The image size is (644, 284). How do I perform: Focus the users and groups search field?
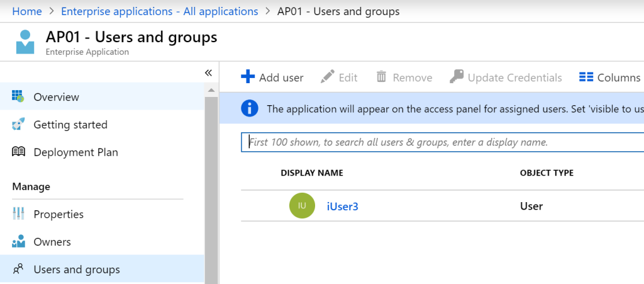point(442,142)
